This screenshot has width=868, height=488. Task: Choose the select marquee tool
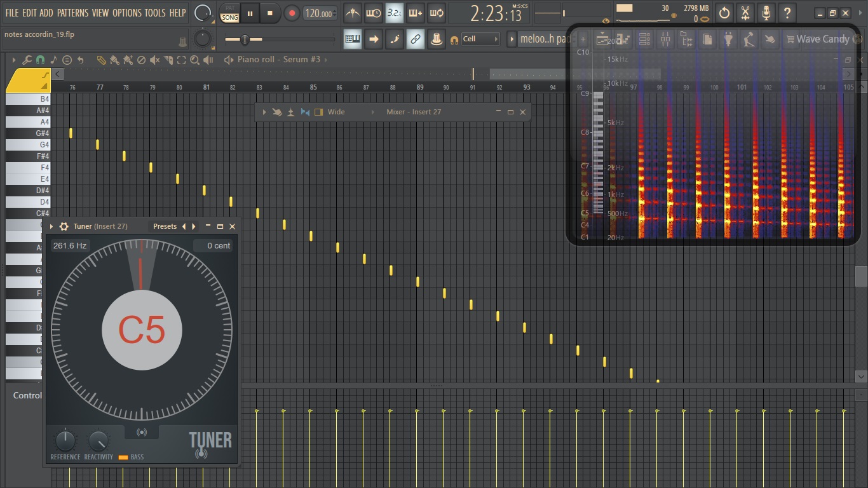[182, 60]
